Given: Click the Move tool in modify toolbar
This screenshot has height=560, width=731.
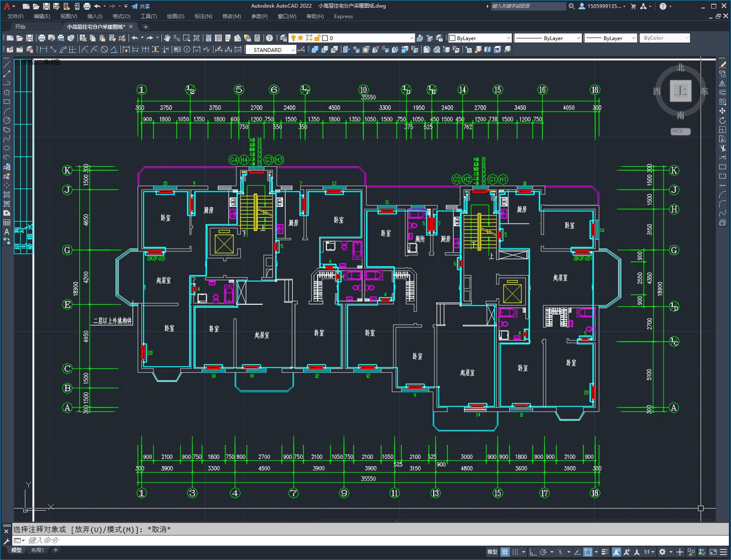Looking at the screenshot, I should coord(723,111).
